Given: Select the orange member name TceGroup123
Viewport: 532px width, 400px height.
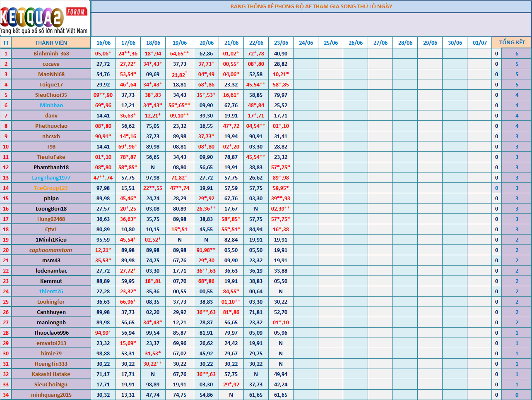Looking at the screenshot, I should (x=51, y=188).
